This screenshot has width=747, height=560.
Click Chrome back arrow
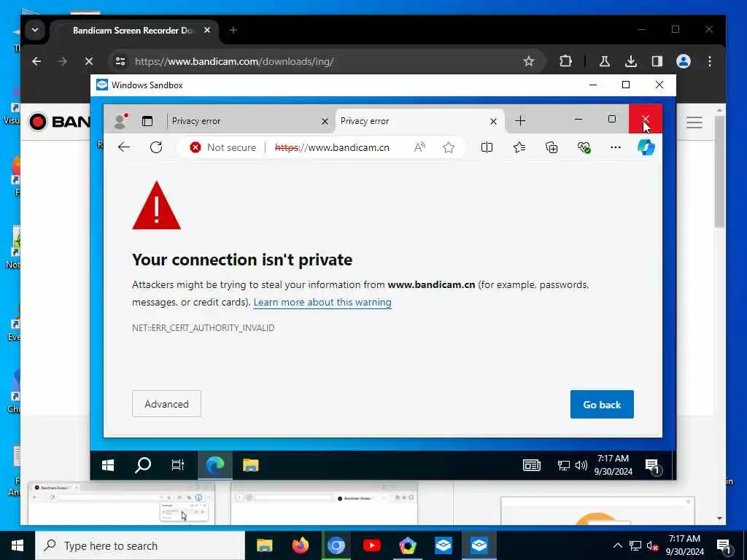[x=36, y=61]
